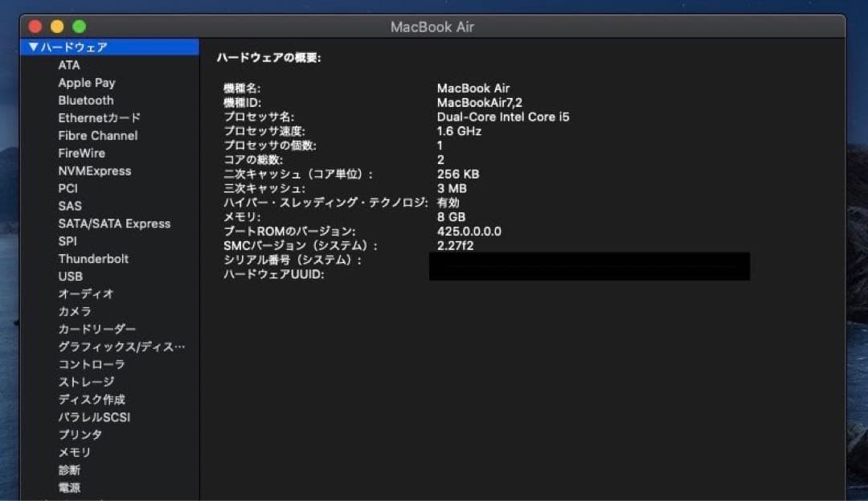Image resolution: width=868 pixels, height=501 pixels.
Task: Select PCI in the sidebar
Action: pos(68,188)
